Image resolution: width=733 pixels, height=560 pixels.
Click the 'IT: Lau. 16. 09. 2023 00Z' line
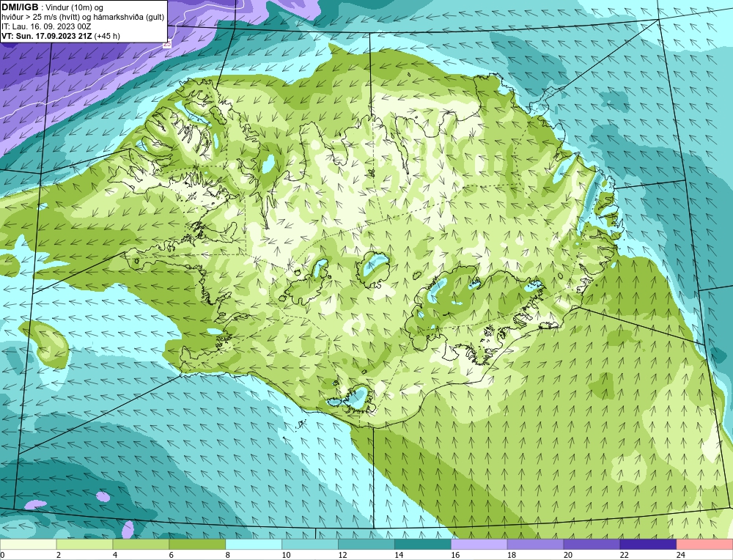coord(46,26)
